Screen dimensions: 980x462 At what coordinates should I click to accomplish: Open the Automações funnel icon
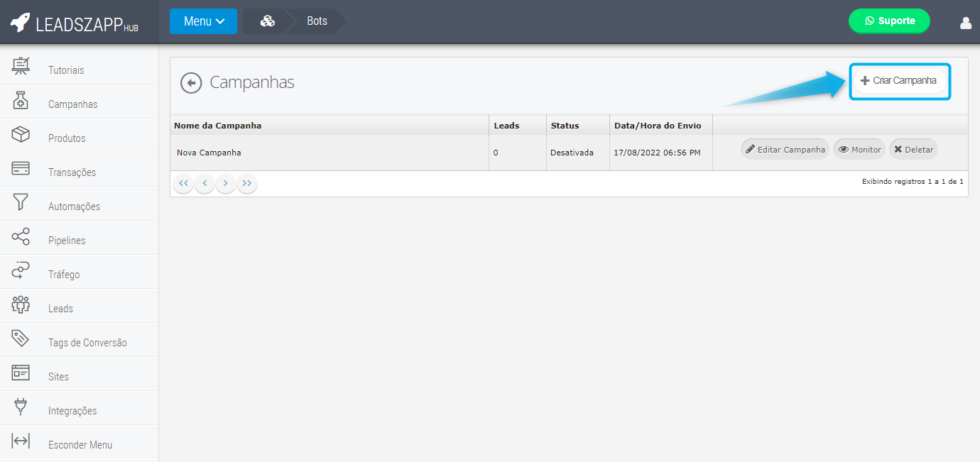pos(21,203)
